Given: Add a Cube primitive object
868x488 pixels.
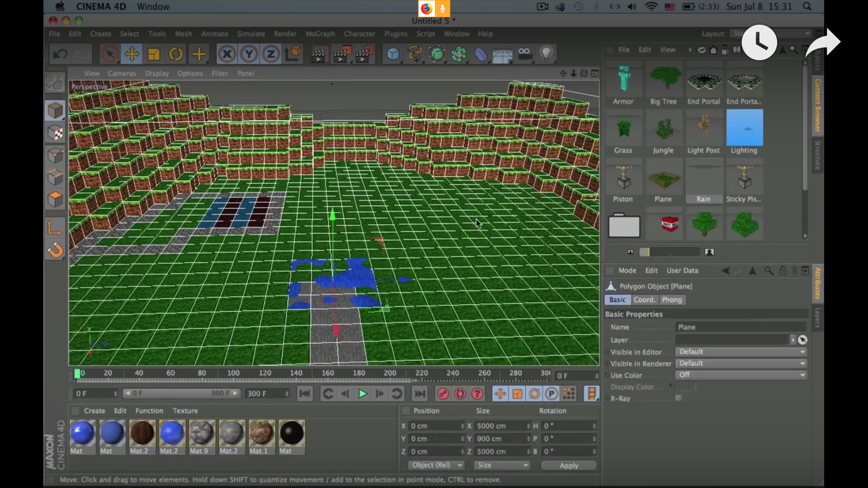Looking at the screenshot, I should tap(393, 54).
